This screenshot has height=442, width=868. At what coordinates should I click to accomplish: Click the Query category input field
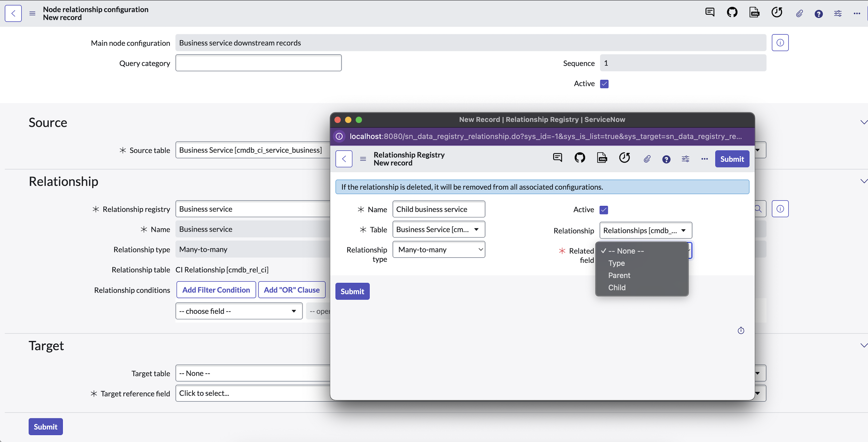point(259,63)
